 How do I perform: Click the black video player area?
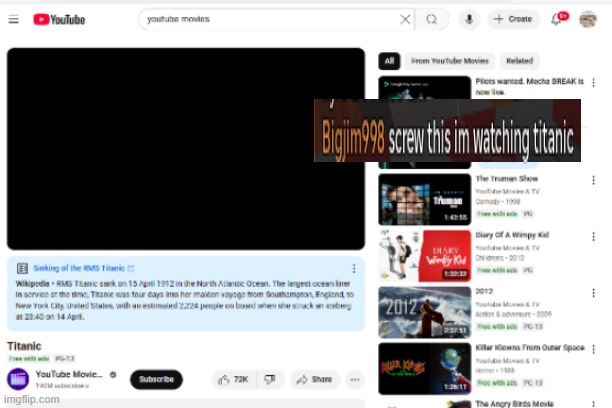tap(186, 149)
